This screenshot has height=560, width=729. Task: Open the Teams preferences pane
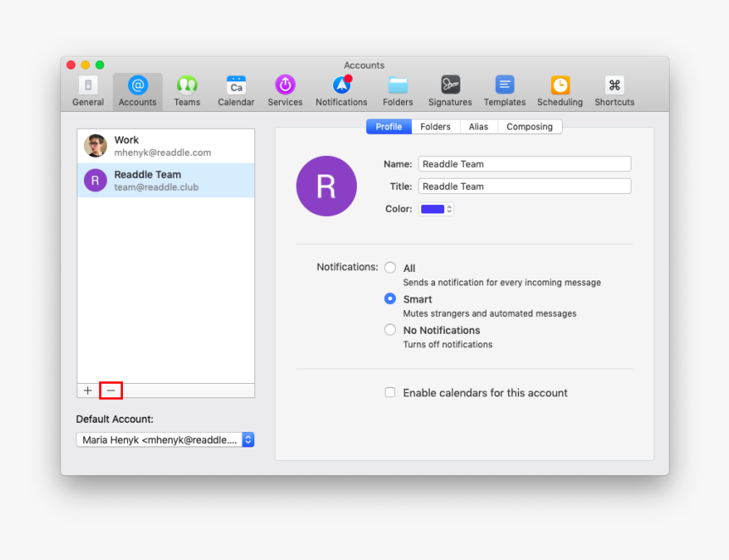pos(186,91)
